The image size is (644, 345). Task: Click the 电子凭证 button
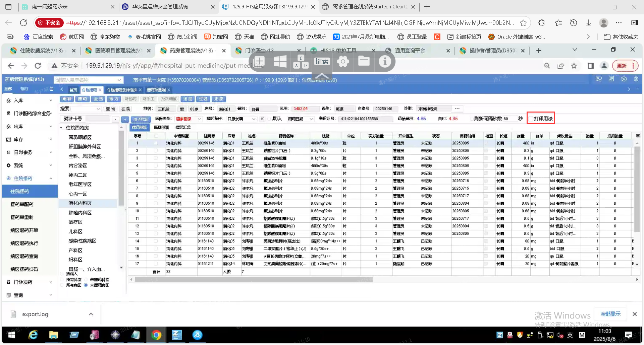click(141, 119)
